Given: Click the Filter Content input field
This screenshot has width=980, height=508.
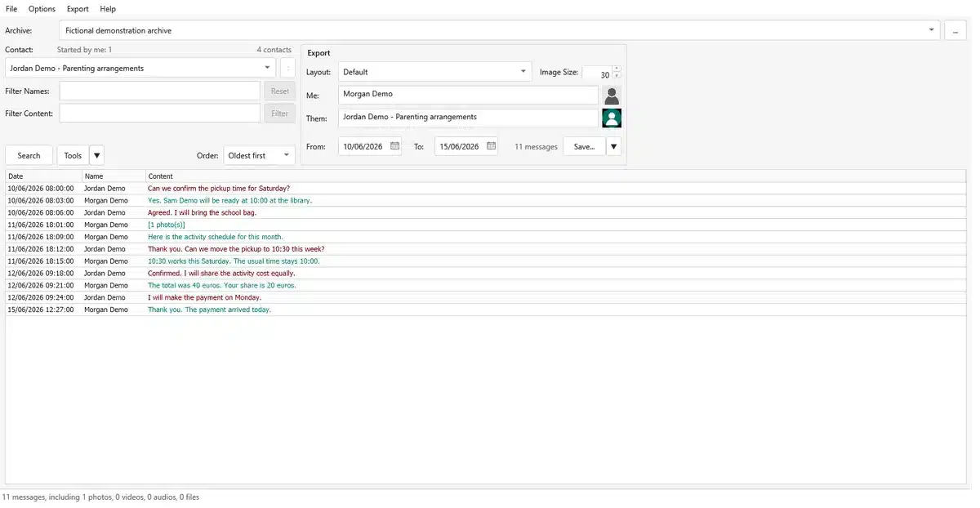Looking at the screenshot, I should click(159, 114).
